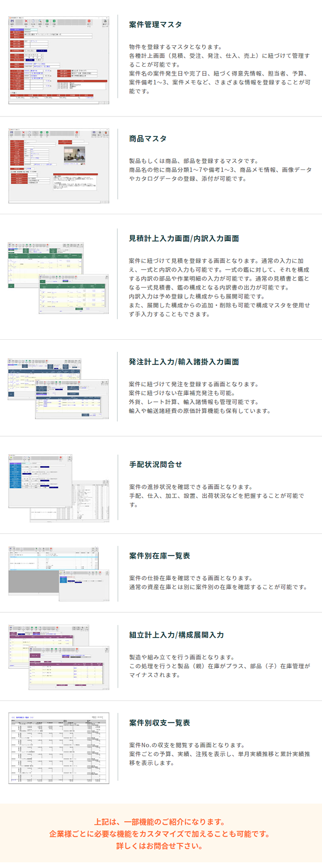This screenshot has width=322, height=868.
Task: Open the 案件別在庫一覧表 screenshot thumbnail
Action: tap(58, 574)
